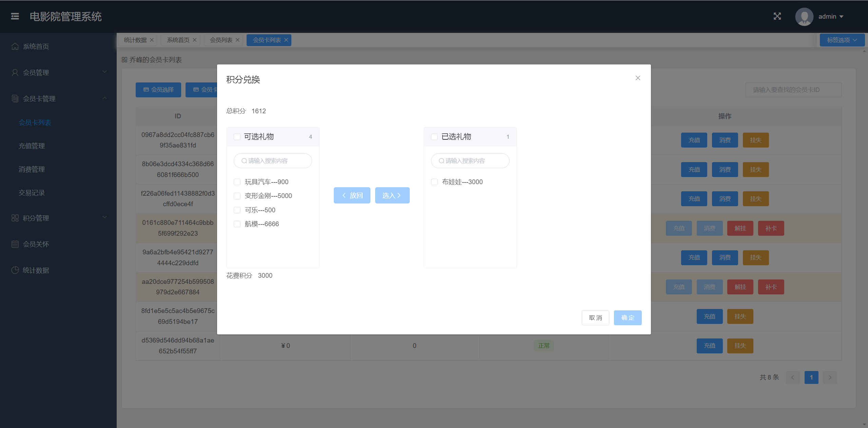The height and width of the screenshot is (428, 868).
Task: Click the 系统首页 home icon in sidebar
Action: (x=15, y=46)
